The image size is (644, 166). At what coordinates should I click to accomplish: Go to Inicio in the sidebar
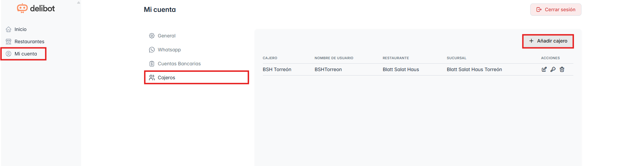(20, 29)
